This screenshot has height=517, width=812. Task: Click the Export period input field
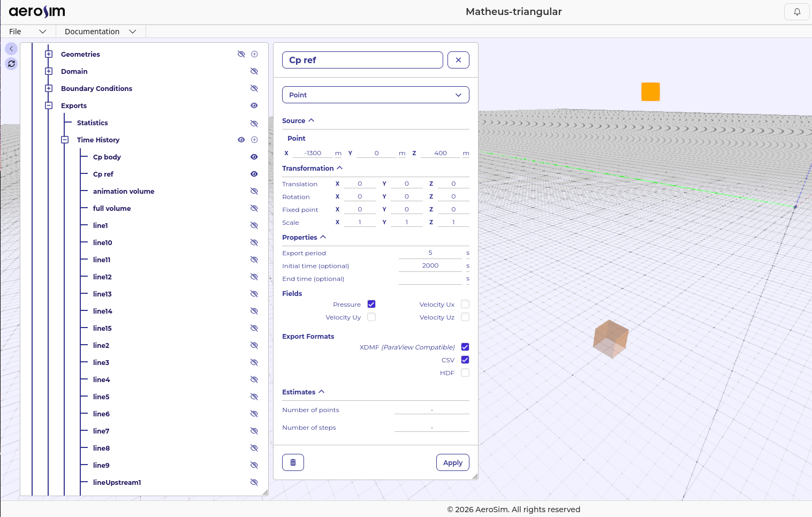tap(430, 253)
